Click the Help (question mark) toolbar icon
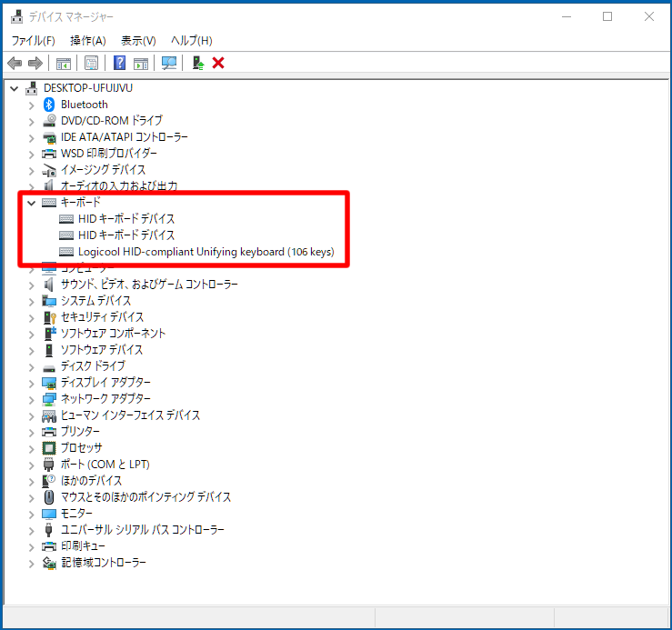 [x=119, y=63]
